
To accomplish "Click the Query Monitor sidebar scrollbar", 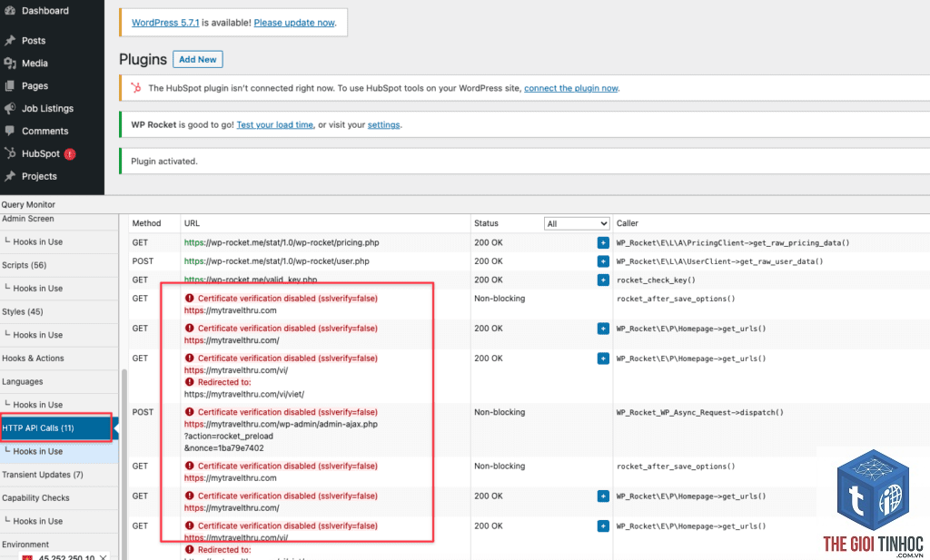I will (x=124, y=462).
